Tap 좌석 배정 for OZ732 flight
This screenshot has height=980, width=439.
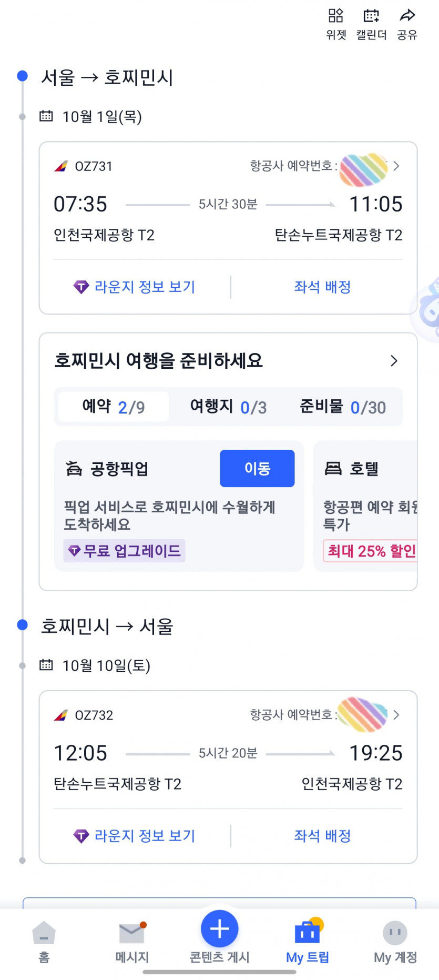[322, 836]
